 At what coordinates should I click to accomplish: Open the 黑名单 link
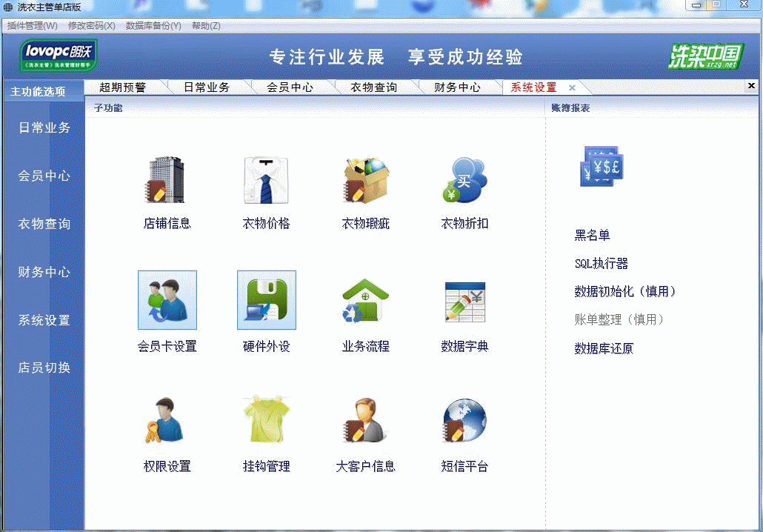592,235
